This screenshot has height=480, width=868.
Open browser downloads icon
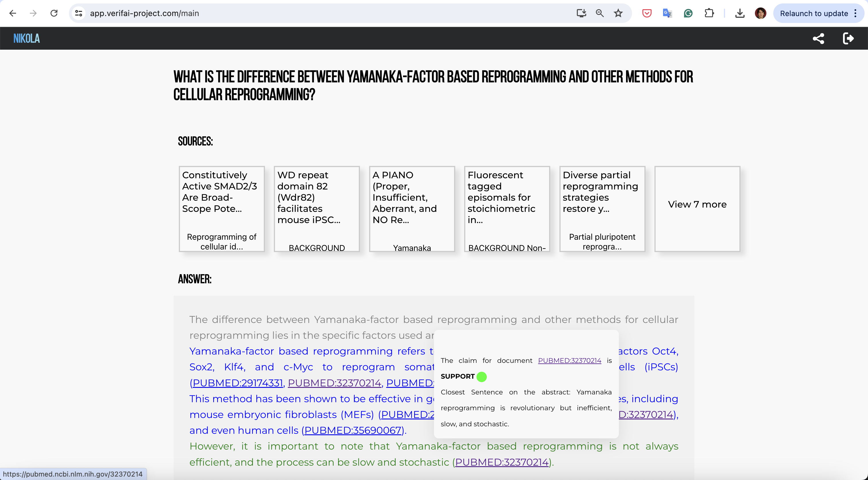[x=740, y=13]
